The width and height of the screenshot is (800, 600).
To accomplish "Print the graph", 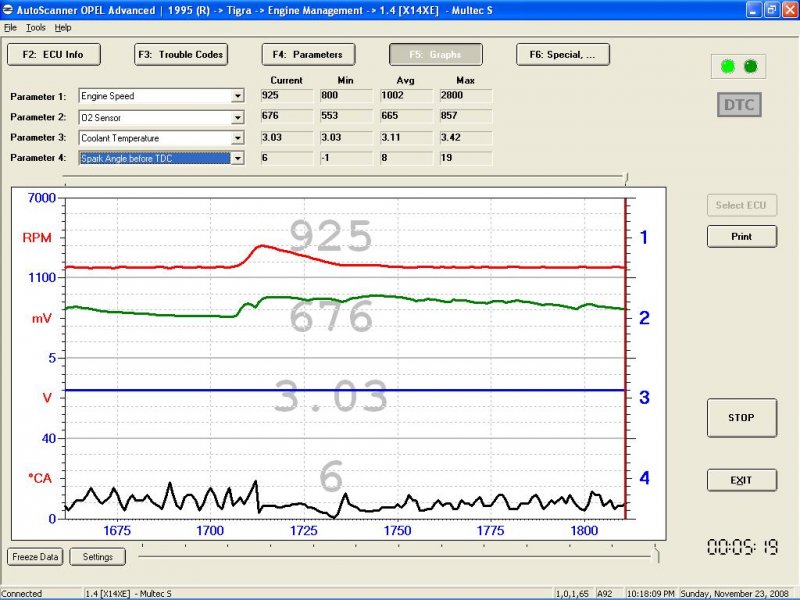I will pyautogui.click(x=742, y=236).
